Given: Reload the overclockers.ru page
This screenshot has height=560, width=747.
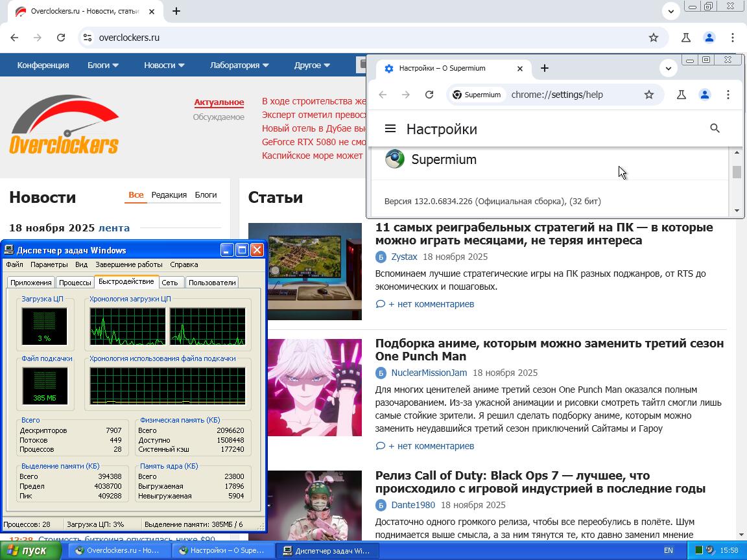Looking at the screenshot, I should [61, 38].
